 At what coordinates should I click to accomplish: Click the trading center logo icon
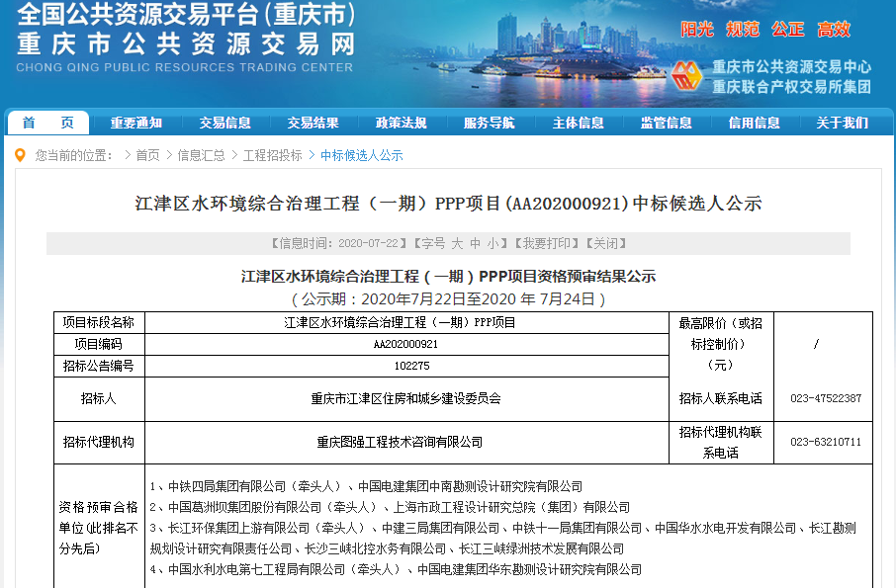(x=686, y=76)
